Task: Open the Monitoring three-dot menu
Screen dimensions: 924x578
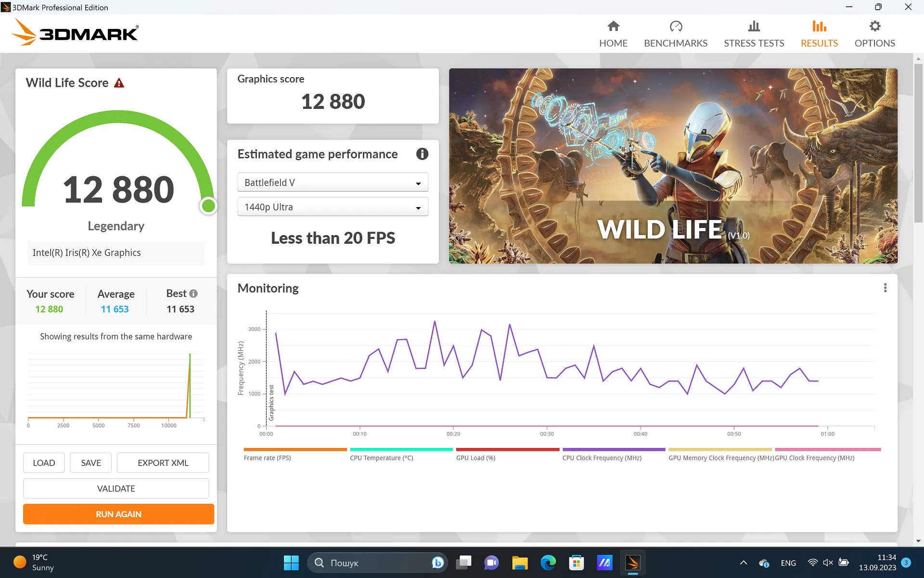Action: 885,288
